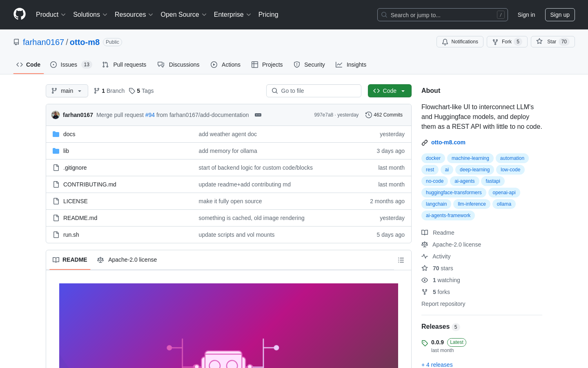Switch to the Security tab
588x368 pixels.
pyautogui.click(x=309, y=65)
